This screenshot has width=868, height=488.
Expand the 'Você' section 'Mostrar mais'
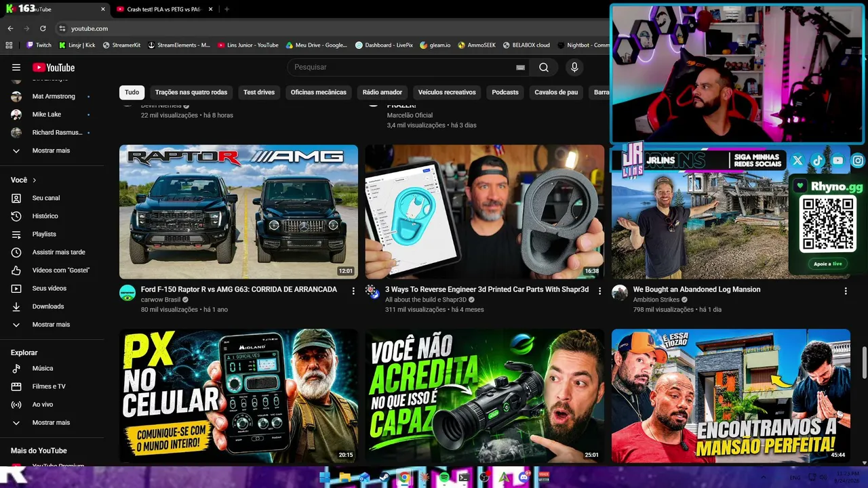point(52,325)
